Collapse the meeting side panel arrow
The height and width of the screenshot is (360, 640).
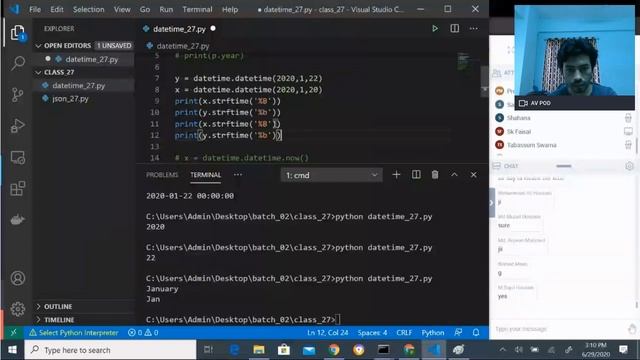point(491,203)
